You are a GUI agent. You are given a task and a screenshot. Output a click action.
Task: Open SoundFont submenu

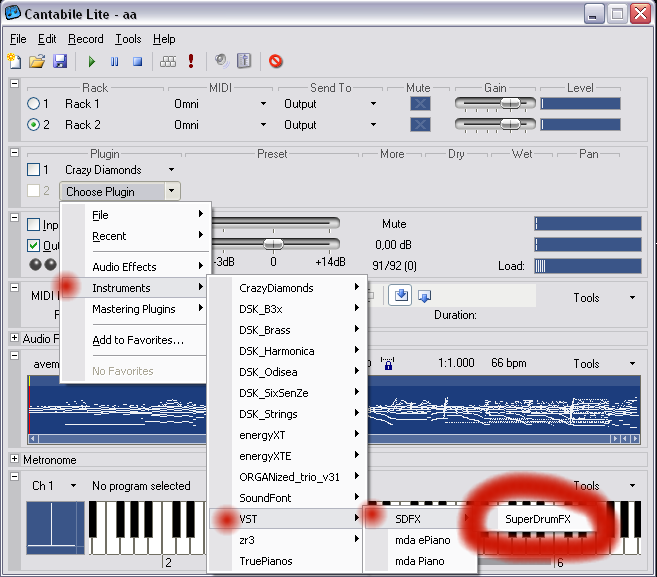click(x=287, y=498)
